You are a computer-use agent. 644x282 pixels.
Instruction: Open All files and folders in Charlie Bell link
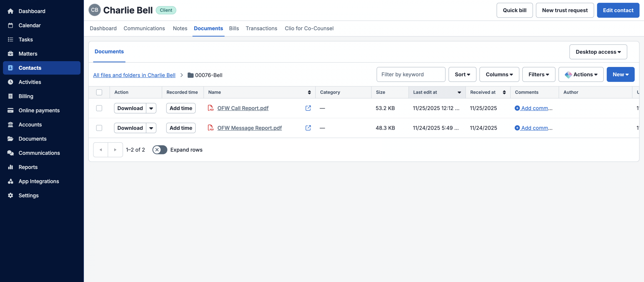pyautogui.click(x=134, y=75)
